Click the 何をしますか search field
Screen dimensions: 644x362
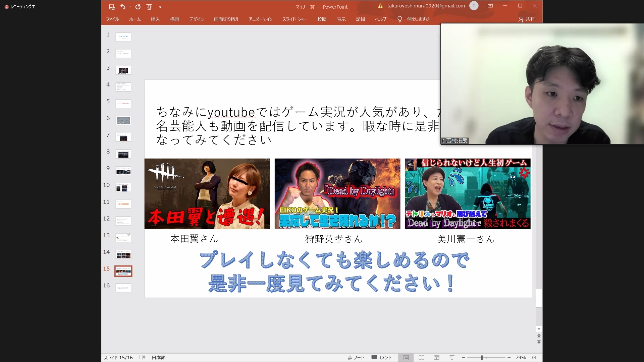(x=418, y=19)
